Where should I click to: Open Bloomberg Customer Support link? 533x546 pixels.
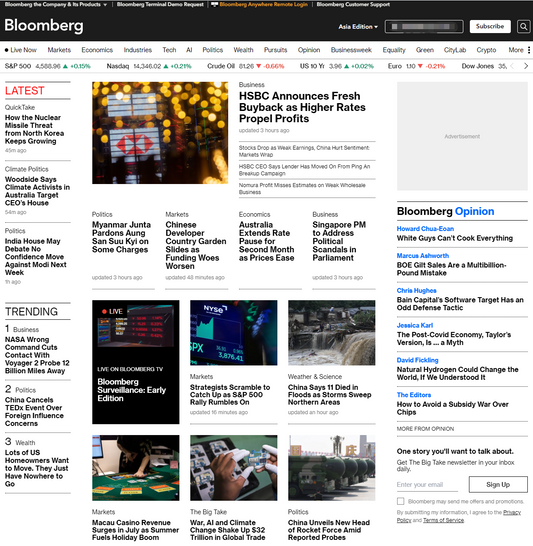coord(353,5)
